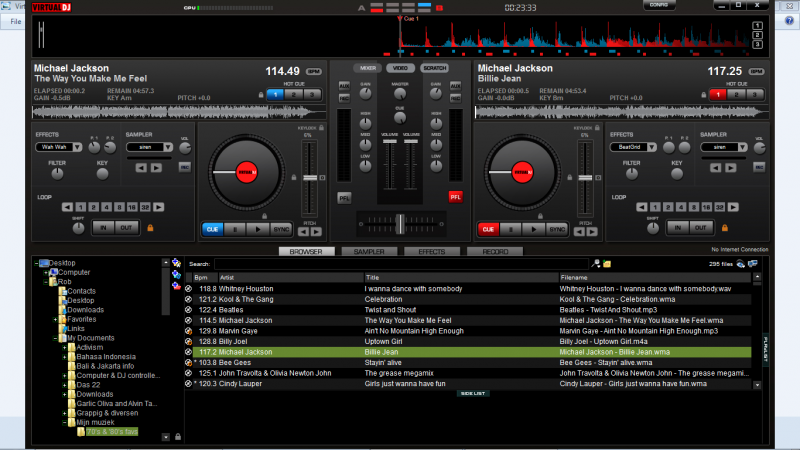This screenshot has height=450, width=800.
Task: Open the BeatGrid effects dropdown
Action: (652, 147)
